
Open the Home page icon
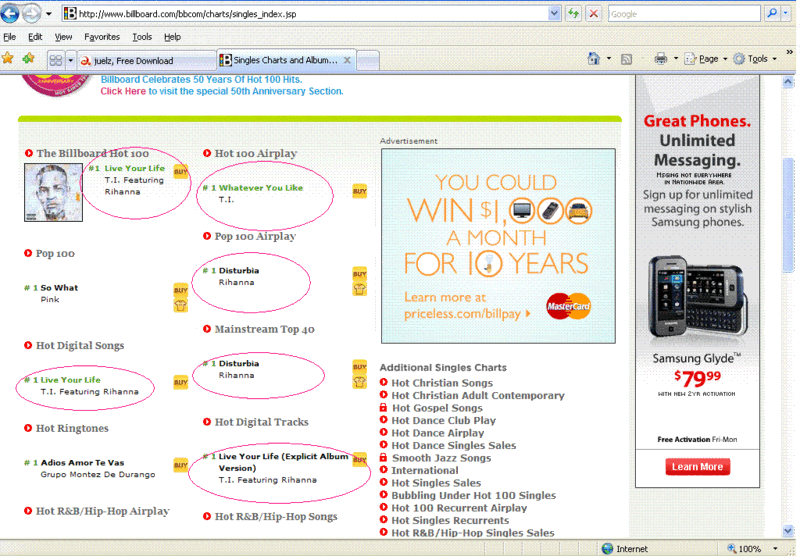594,59
